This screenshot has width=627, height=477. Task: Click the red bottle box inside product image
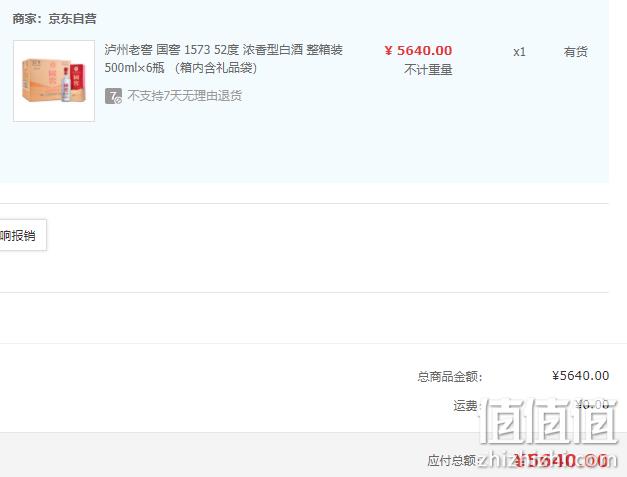point(77,82)
